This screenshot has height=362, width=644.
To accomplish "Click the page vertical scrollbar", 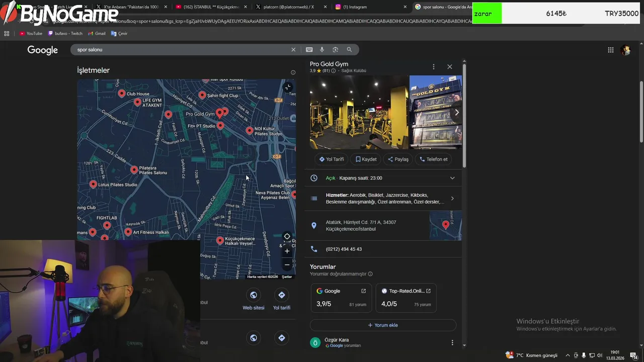I will (x=641, y=111).
